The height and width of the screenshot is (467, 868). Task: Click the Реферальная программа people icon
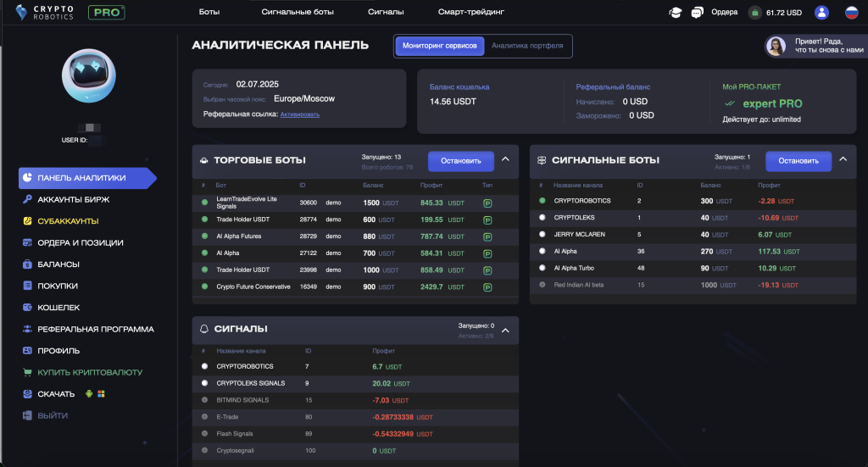[x=27, y=329]
